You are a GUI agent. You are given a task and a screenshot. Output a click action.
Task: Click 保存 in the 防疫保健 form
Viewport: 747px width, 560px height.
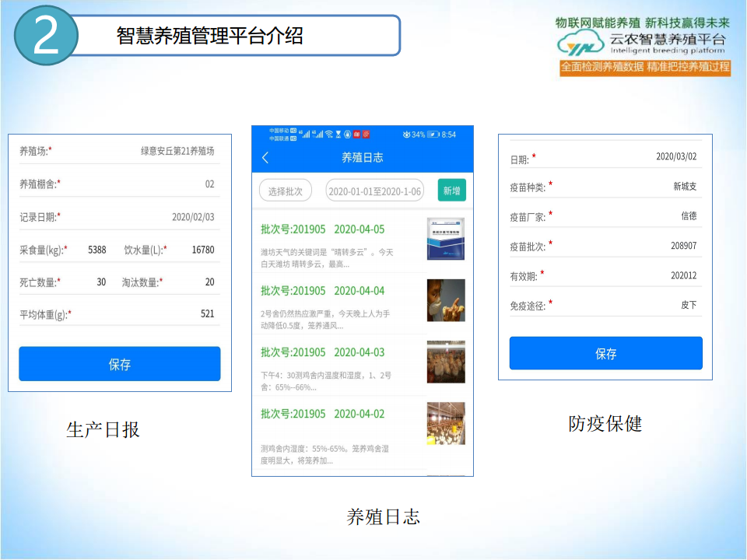(605, 353)
